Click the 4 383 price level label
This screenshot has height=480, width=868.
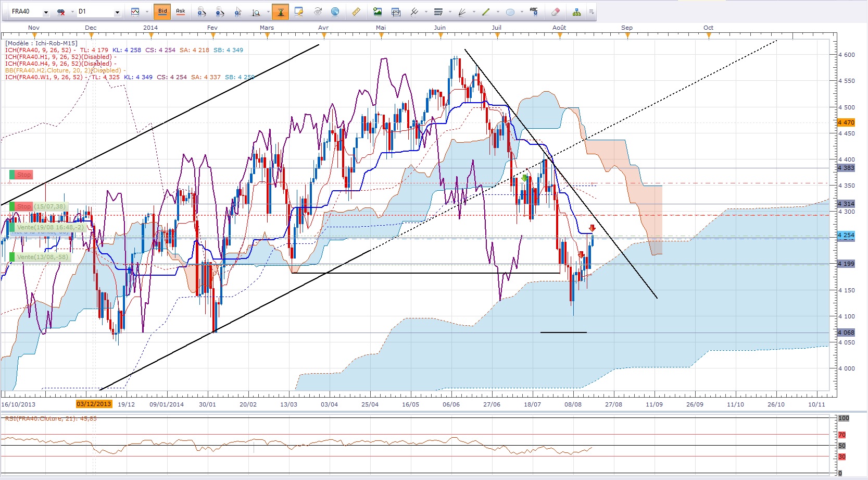[x=846, y=168]
